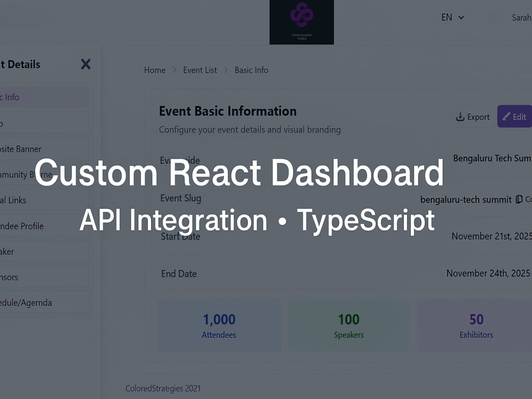The height and width of the screenshot is (399, 532).
Task: Open the Social Links sidebar item
Action: tap(45, 200)
